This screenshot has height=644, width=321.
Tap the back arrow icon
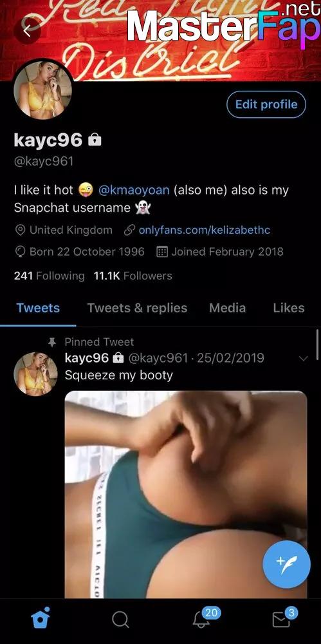pyautogui.click(x=27, y=30)
